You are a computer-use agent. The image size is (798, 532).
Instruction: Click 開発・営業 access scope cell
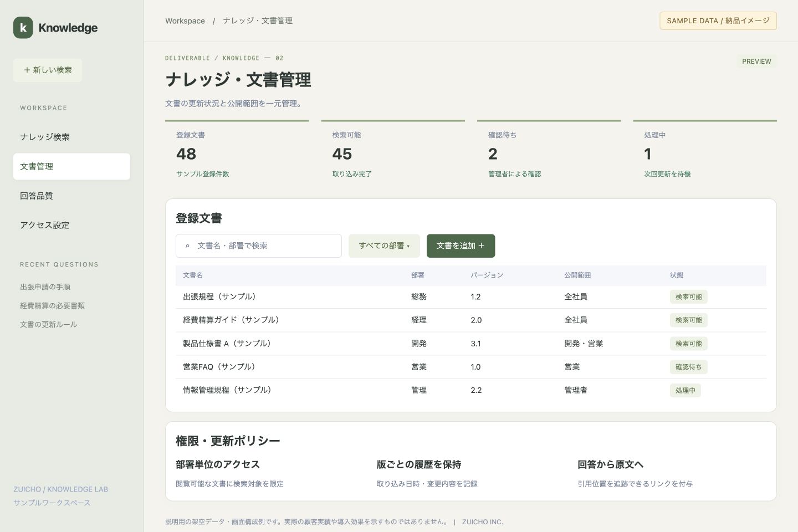pos(584,344)
